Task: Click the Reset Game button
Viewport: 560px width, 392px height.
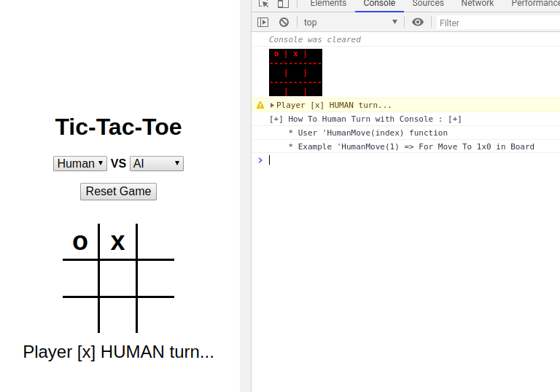Action: pyautogui.click(x=119, y=192)
